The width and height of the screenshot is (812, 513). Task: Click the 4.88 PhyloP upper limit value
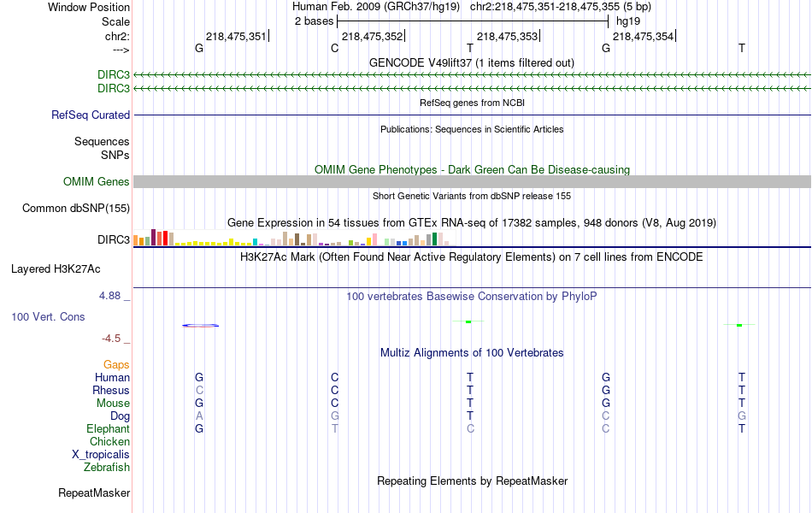[x=109, y=296]
